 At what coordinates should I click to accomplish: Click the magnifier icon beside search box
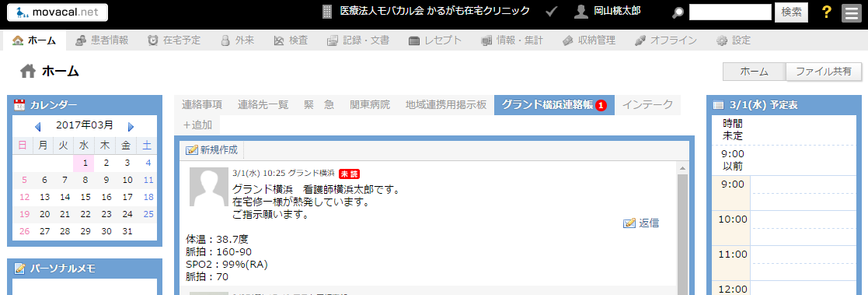coord(678,12)
